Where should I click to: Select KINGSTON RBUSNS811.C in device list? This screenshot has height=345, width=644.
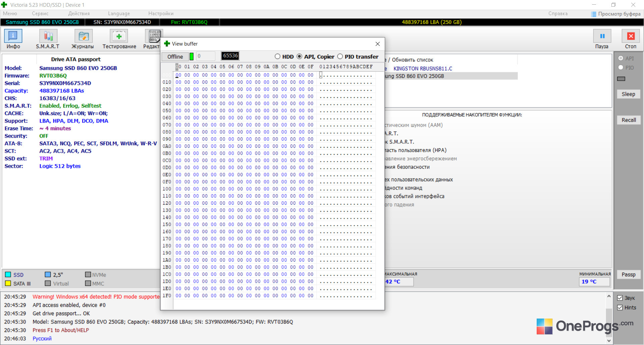(x=423, y=69)
